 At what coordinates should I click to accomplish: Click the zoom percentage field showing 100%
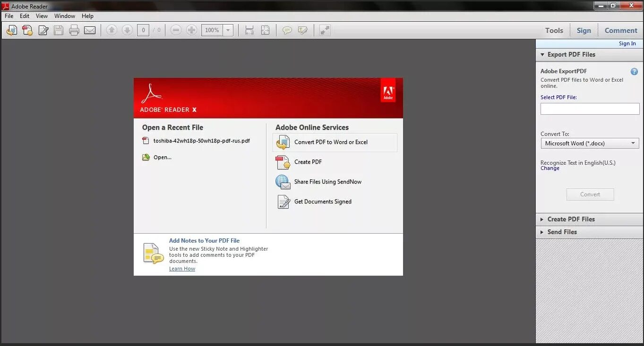tap(212, 30)
